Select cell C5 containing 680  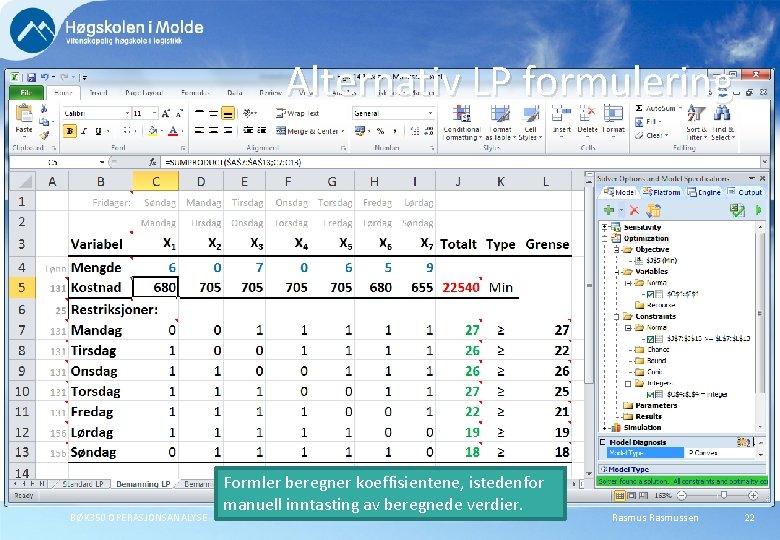pyautogui.click(x=156, y=287)
